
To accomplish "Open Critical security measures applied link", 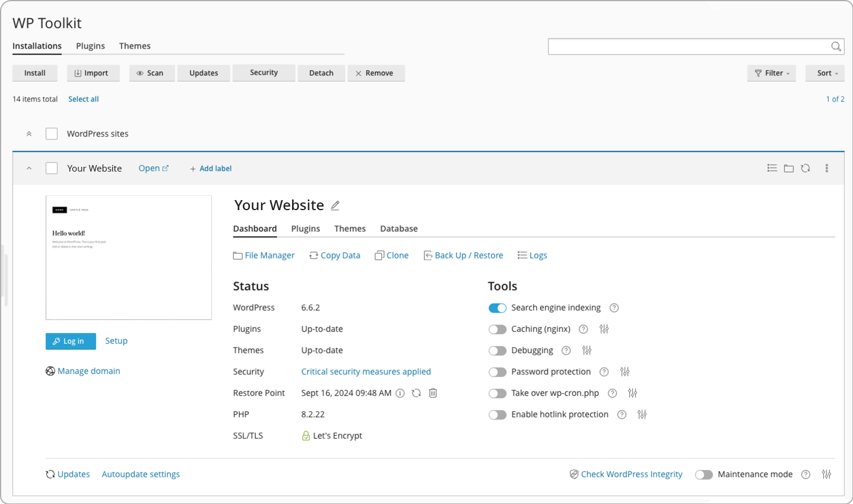I will [366, 372].
